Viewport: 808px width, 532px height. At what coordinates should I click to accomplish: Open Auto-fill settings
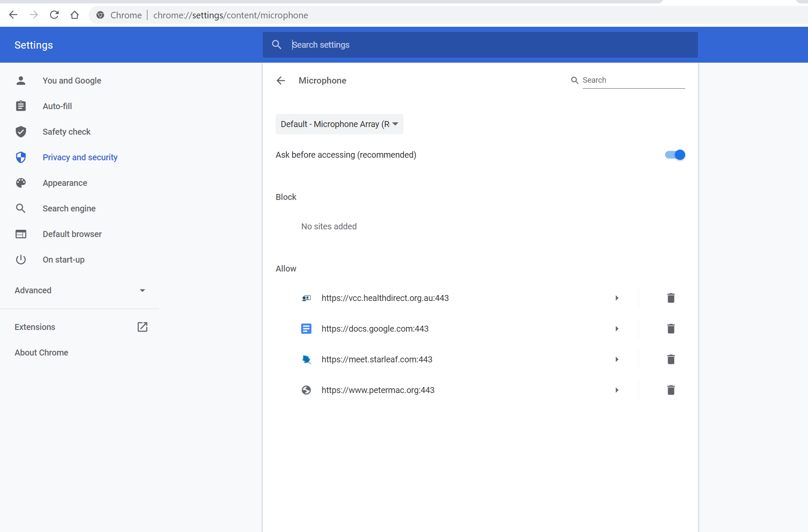[x=57, y=106]
